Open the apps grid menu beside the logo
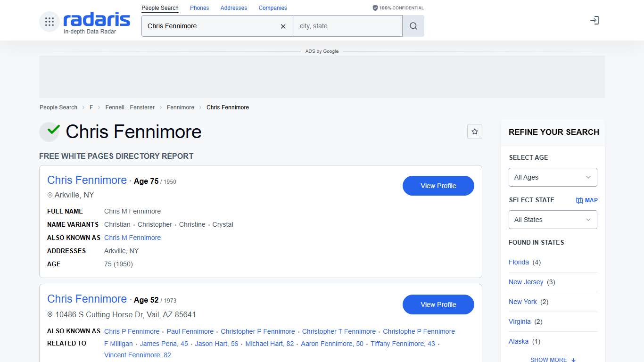644x362 pixels. click(x=49, y=21)
